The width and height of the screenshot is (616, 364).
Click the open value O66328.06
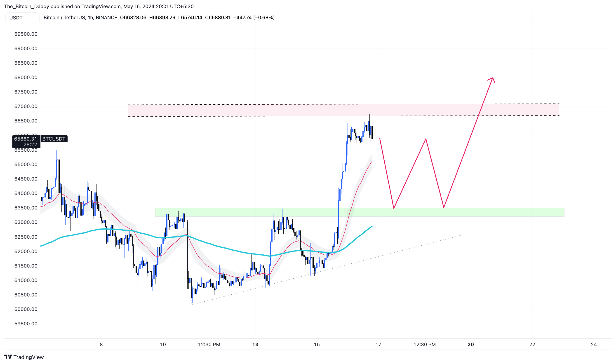133,17
